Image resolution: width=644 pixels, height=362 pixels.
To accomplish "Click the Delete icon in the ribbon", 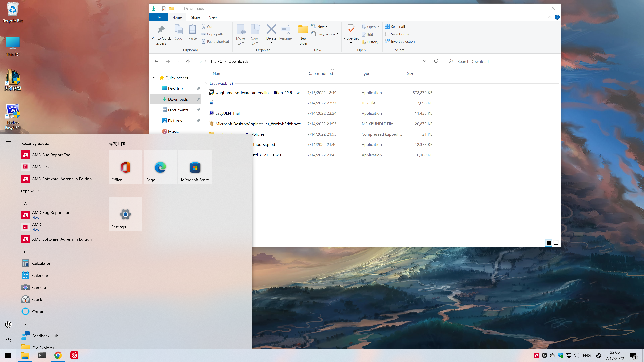I will pyautogui.click(x=271, y=29).
